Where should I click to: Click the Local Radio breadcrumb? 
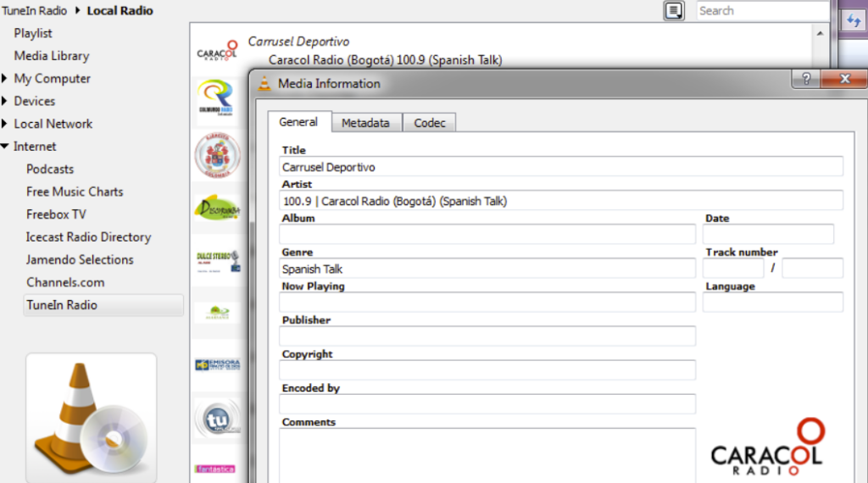[x=120, y=10]
